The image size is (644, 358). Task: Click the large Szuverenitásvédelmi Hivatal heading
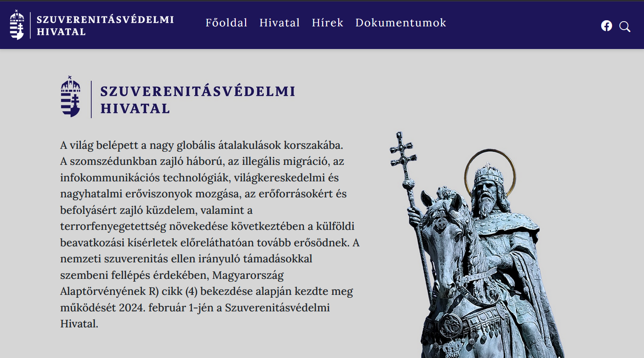(x=198, y=100)
